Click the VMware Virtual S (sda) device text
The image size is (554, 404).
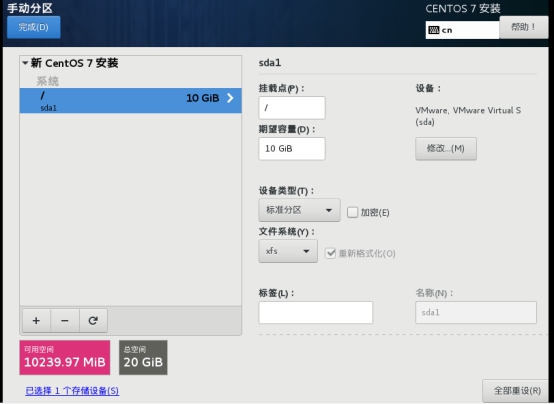tap(468, 116)
